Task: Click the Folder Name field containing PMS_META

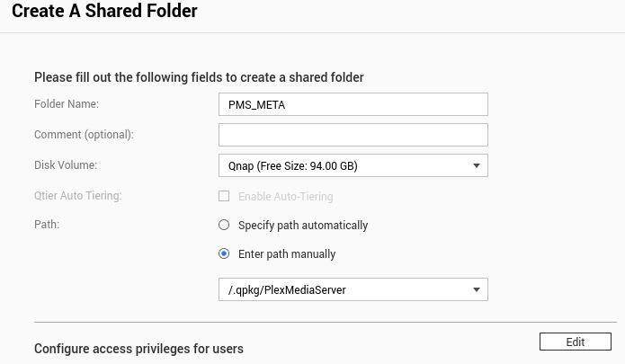Action: (353, 104)
